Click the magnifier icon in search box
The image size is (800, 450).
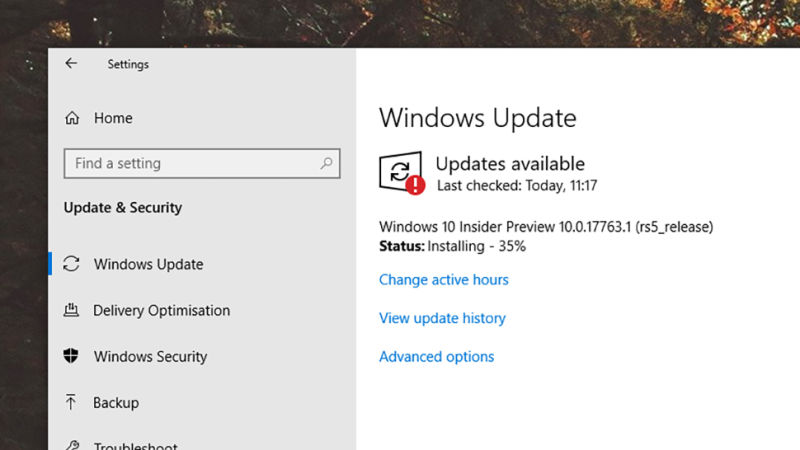pyautogui.click(x=326, y=163)
